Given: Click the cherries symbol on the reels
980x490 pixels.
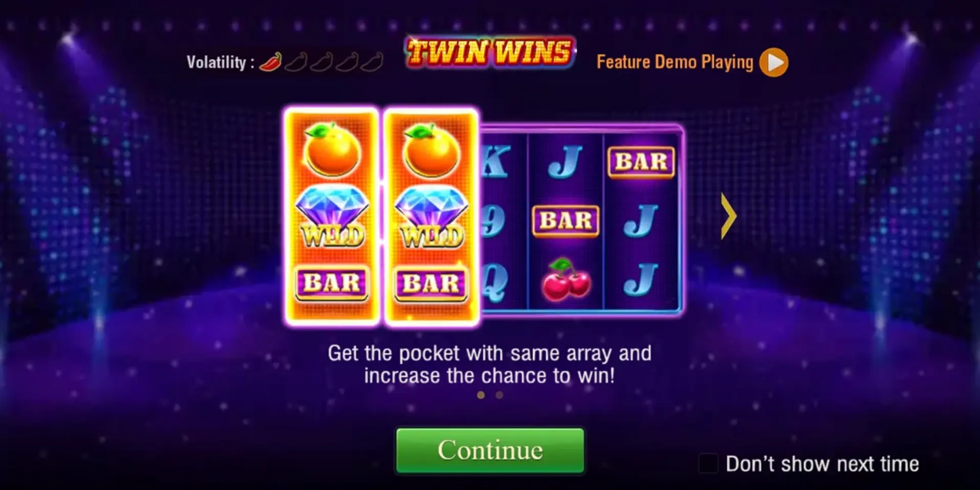Looking at the screenshot, I should (x=566, y=279).
